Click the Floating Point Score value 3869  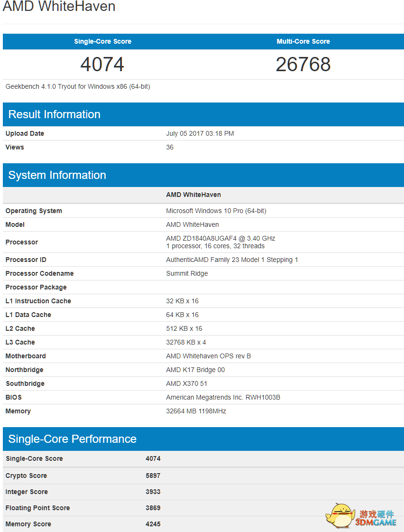pos(153,508)
